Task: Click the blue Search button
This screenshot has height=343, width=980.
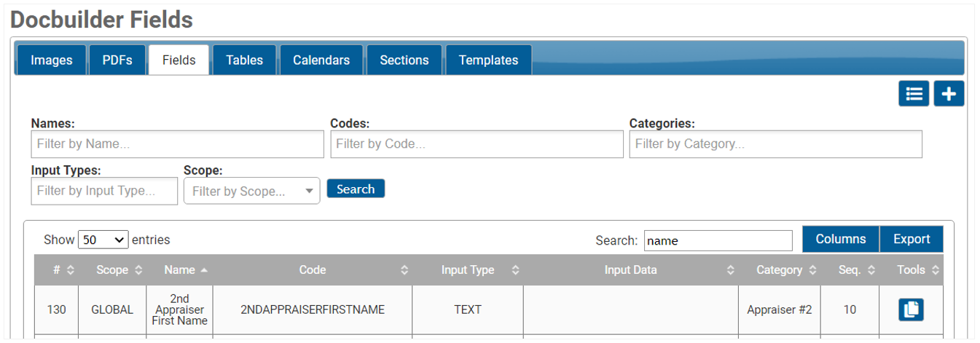Action: coord(356,189)
